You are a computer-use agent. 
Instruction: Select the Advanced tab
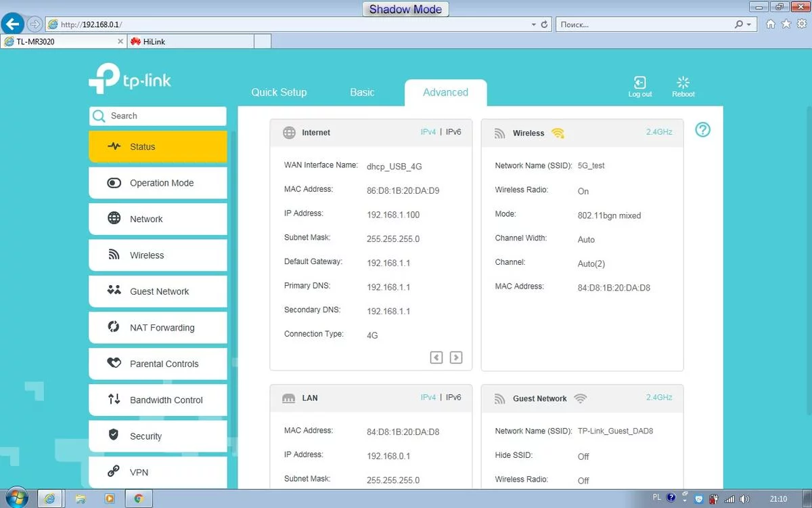[445, 93]
